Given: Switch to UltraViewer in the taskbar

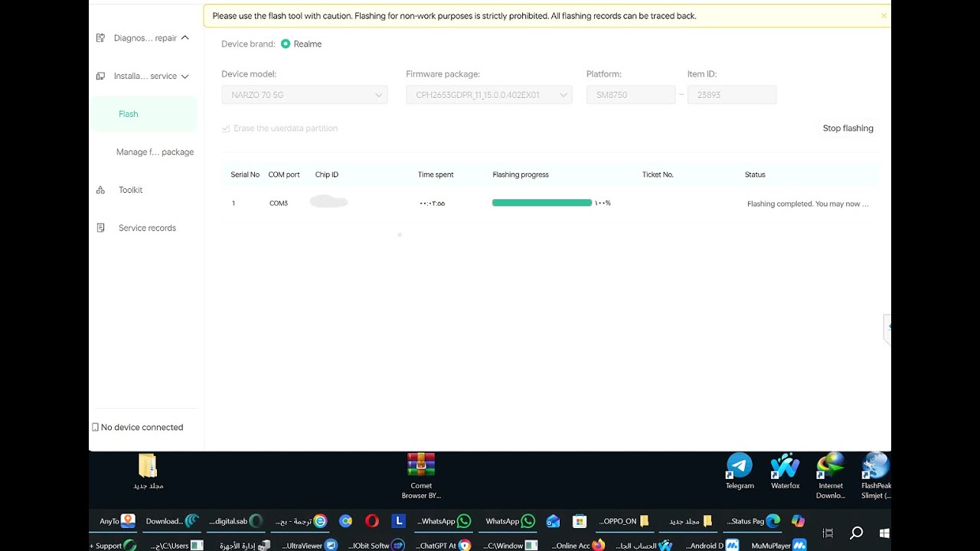Looking at the screenshot, I should pos(309,546).
